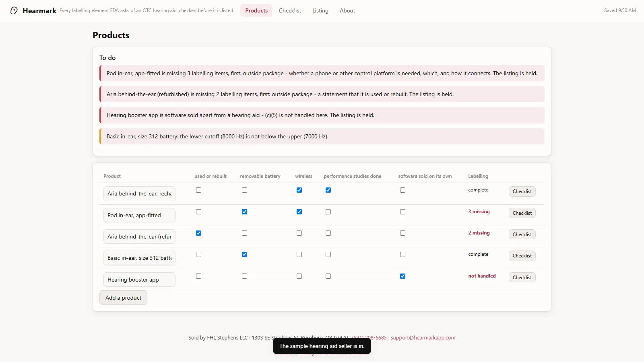Click the Pod in-ear missing items to-do alert
The width and height of the screenshot is (644, 362).
coord(322,73)
